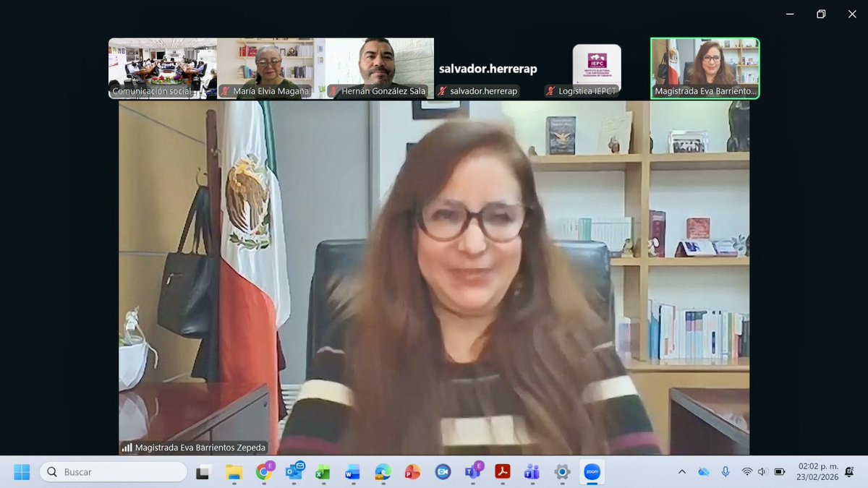The height and width of the screenshot is (488, 868).
Task: Select the Logística IEPCT participant tile
Action: (597, 68)
